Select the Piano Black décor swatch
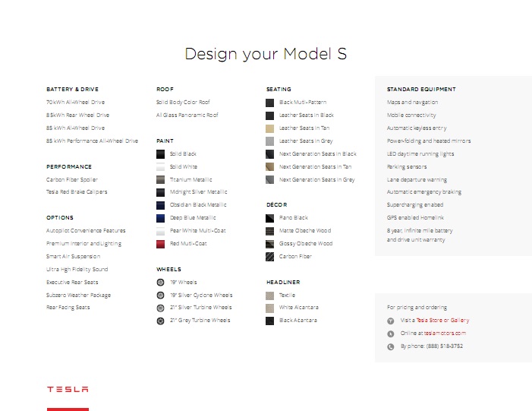532x411 pixels. click(269, 218)
